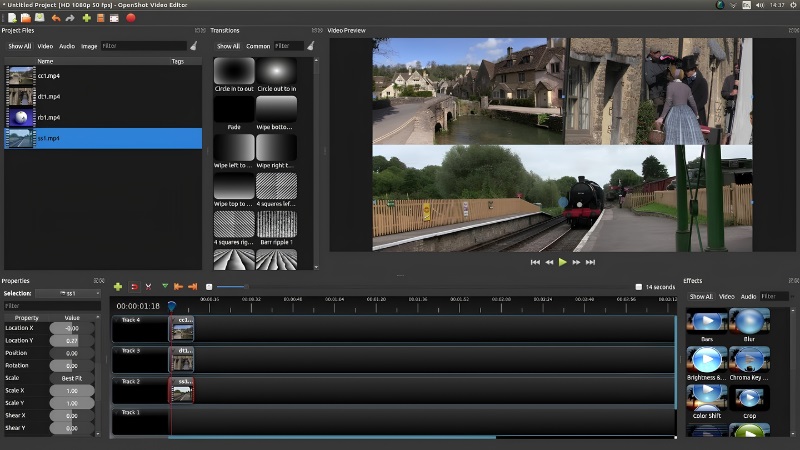800x450 pixels.
Task: Select the Image tab in Project Files
Action: 89,46
